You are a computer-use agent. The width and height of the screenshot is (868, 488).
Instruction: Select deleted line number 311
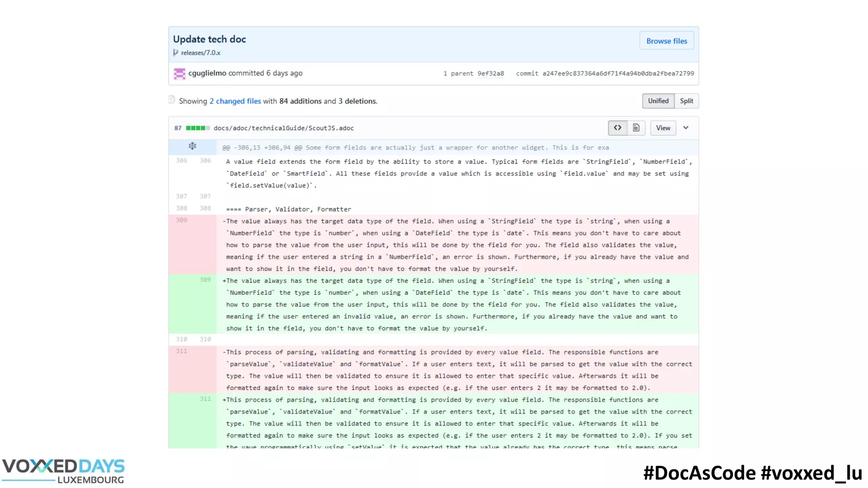click(181, 351)
